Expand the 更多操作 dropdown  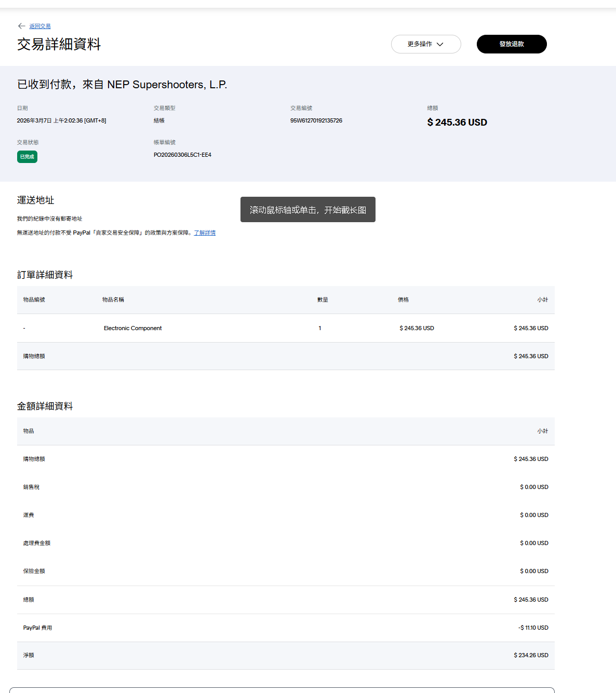(x=420, y=44)
